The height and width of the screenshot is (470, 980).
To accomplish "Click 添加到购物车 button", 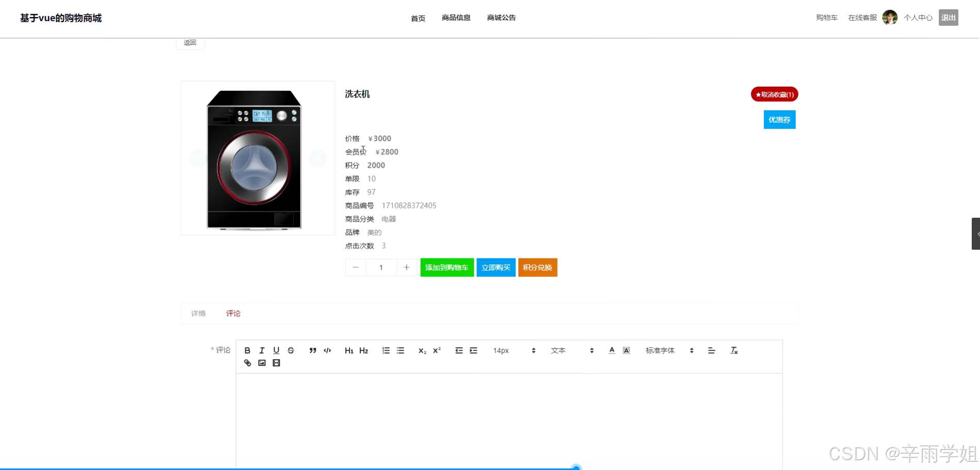I will pos(447,267).
